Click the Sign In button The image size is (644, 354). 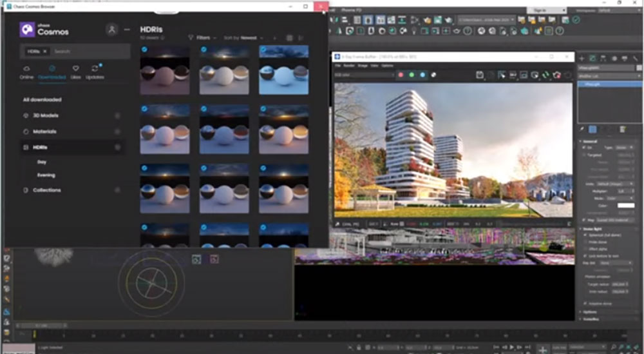coord(540,11)
